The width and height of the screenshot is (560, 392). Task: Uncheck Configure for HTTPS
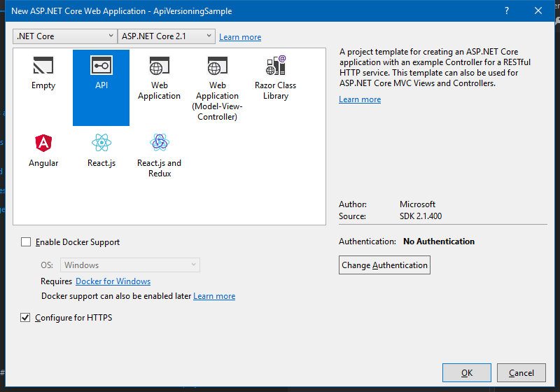(x=26, y=318)
